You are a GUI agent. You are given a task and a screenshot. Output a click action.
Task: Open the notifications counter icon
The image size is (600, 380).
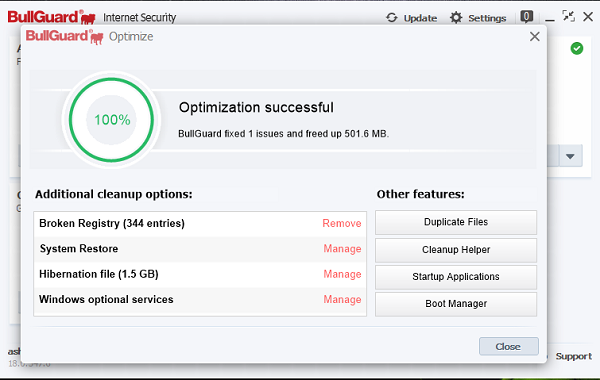click(x=527, y=17)
